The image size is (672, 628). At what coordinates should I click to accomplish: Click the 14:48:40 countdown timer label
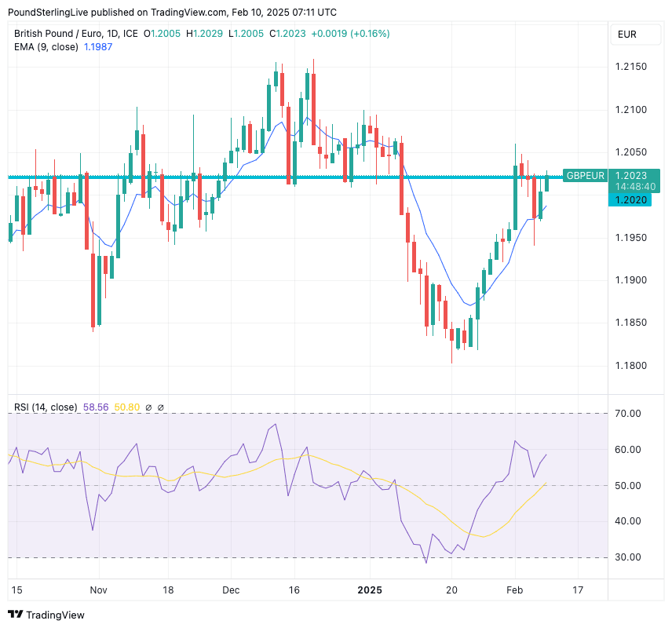pyautogui.click(x=635, y=187)
